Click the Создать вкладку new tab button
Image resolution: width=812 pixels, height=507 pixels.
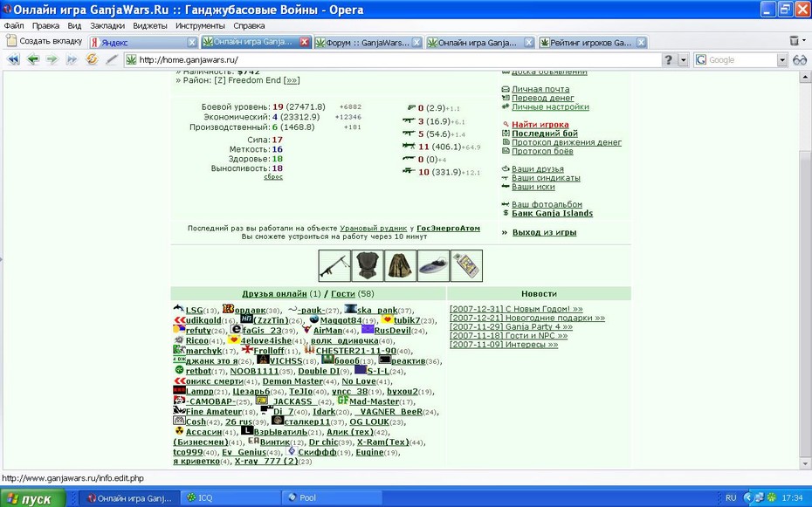pyautogui.click(x=45, y=41)
